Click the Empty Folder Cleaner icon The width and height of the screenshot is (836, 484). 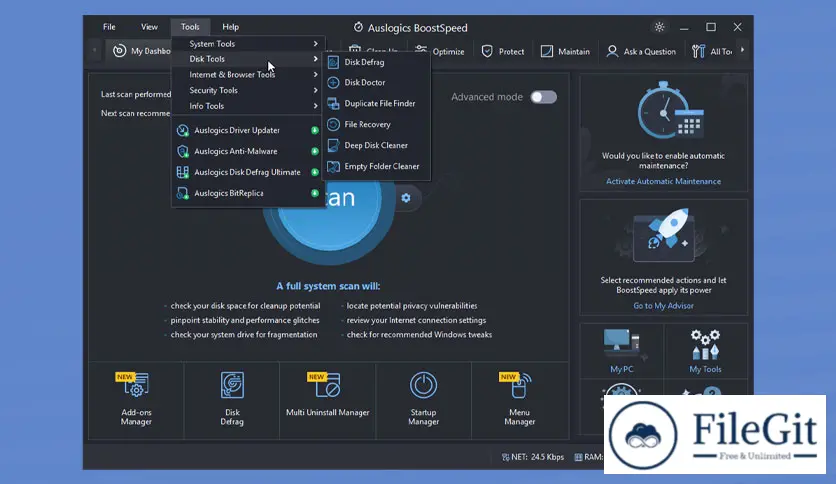(333, 166)
